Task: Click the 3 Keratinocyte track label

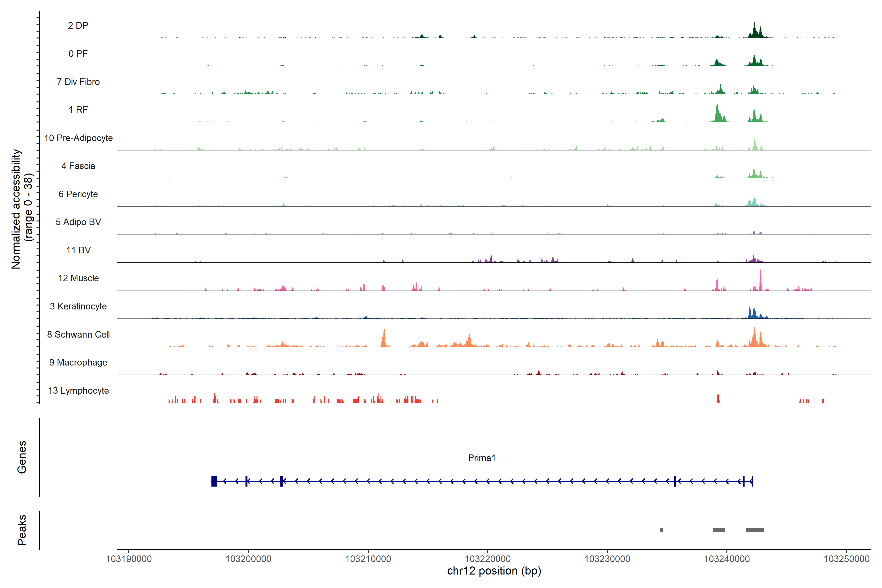Action: [78, 306]
